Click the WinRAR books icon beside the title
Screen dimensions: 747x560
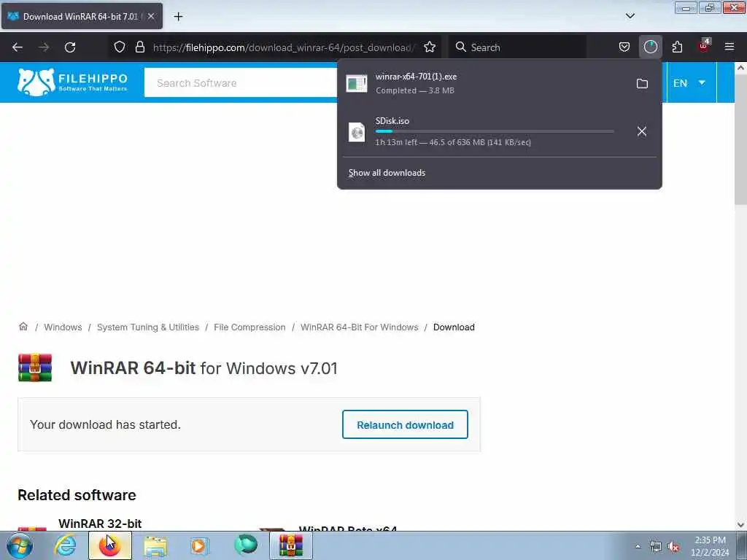pyautogui.click(x=35, y=367)
